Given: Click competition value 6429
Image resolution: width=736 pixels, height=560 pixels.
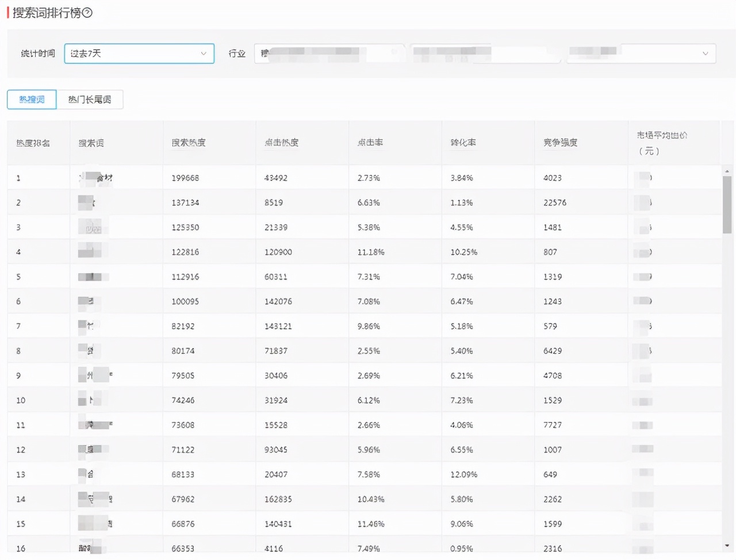Looking at the screenshot, I should 553,351.
